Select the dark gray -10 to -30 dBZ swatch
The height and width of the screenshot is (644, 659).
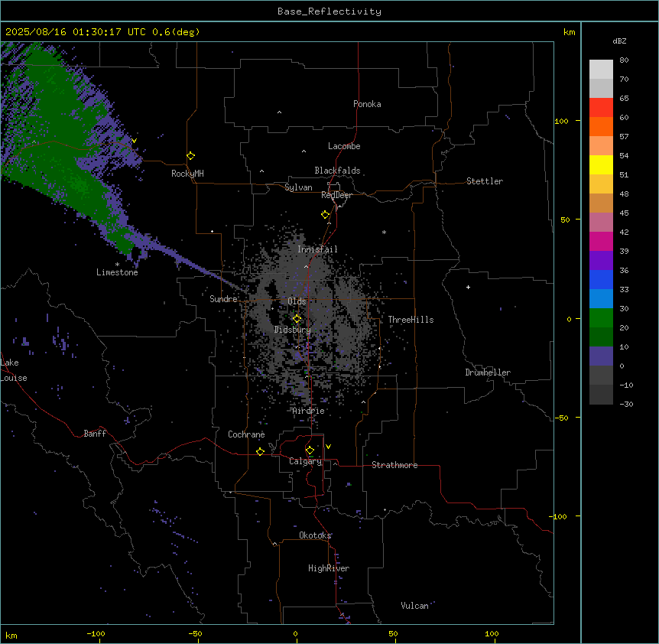pyautogui.click(x=601, y=395)
